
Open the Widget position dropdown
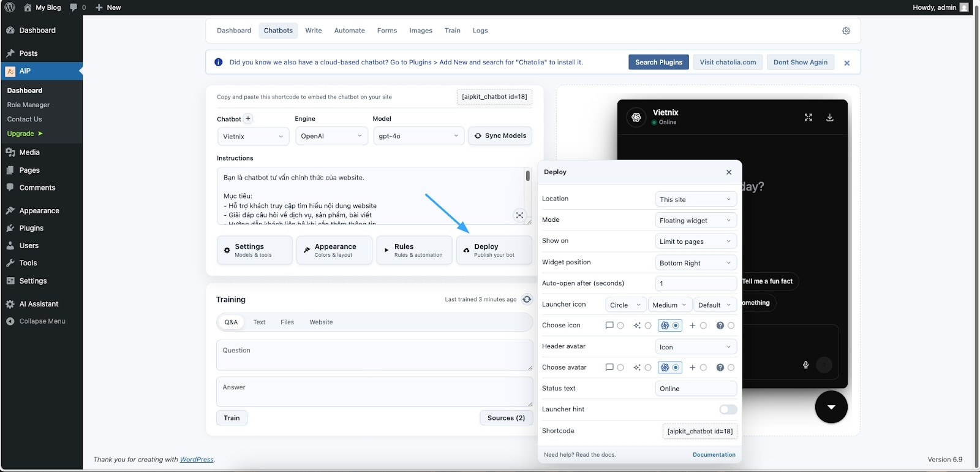(x=695, y=263)
